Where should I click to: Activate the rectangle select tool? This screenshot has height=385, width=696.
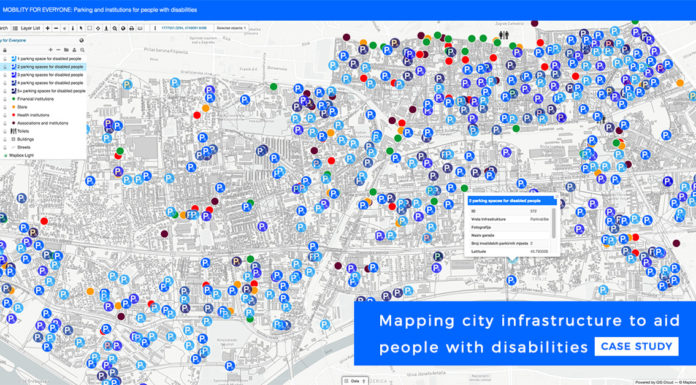pyautogui.click(x=89, y=28)
